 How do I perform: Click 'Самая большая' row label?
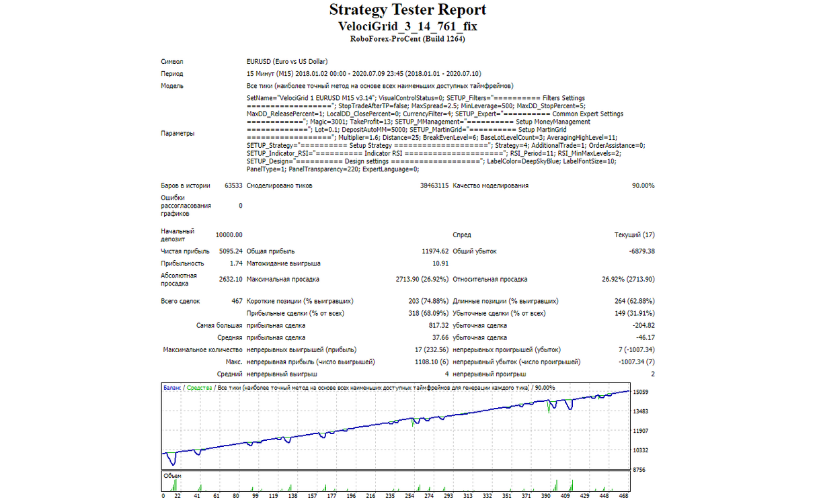click(x=219, y=325)
